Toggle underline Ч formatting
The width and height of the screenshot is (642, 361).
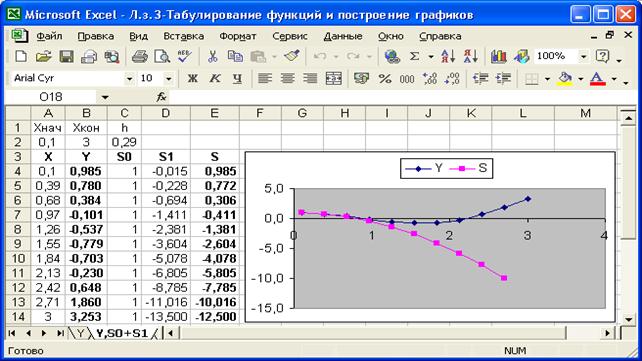pos(237,78)
